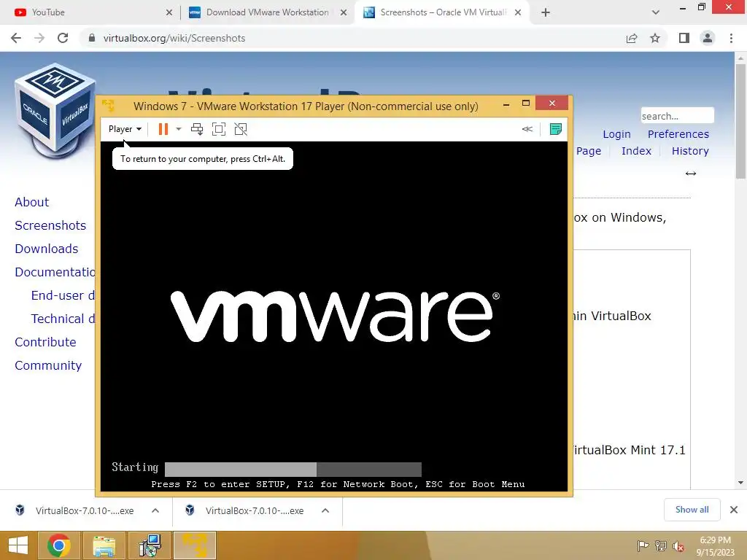
Task: Toggle Unity mode icon in VMware toolbar
Action: pos(241,129)
